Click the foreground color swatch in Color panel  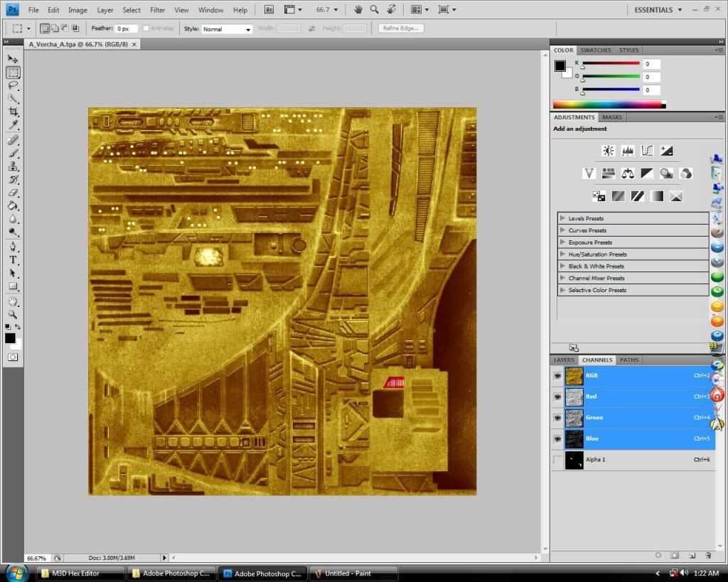click(x=560, y=65)
